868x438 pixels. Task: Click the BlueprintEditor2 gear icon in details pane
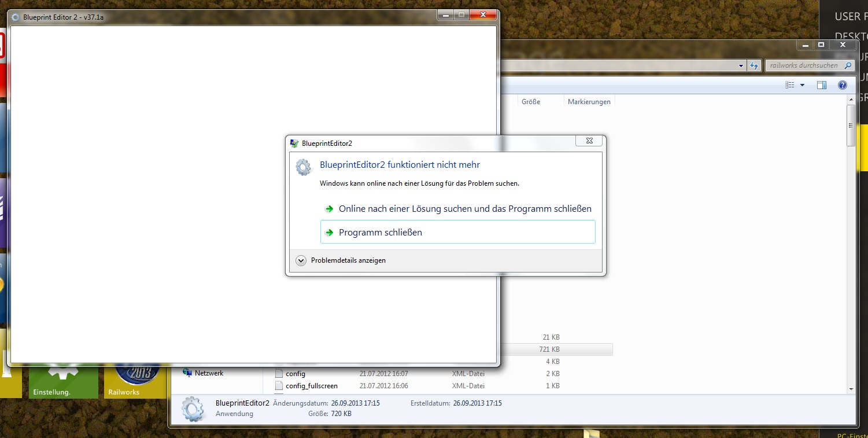tap(193, 409)
